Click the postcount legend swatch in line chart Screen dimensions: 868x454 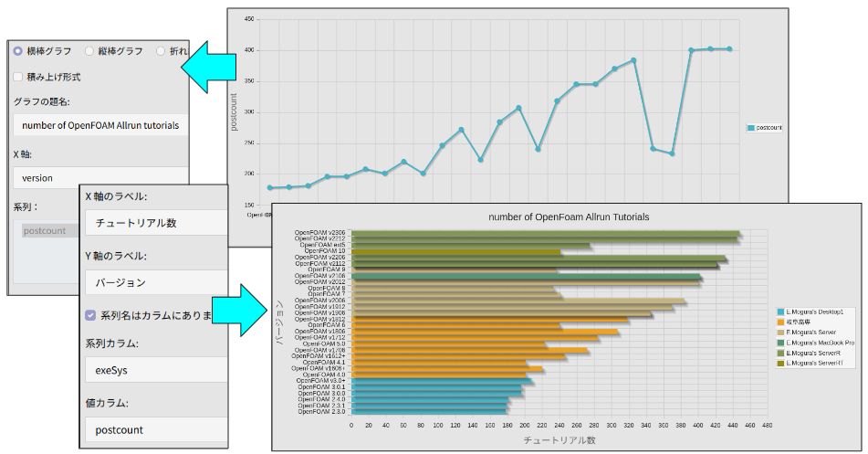click(751, 128)
